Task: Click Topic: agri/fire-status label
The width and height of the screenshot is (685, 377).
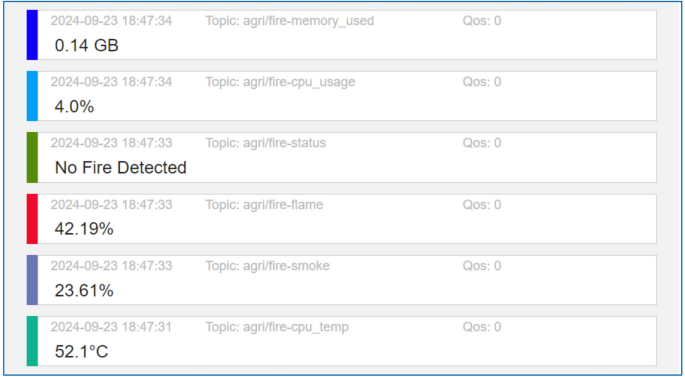Action: tap(266, 143)
